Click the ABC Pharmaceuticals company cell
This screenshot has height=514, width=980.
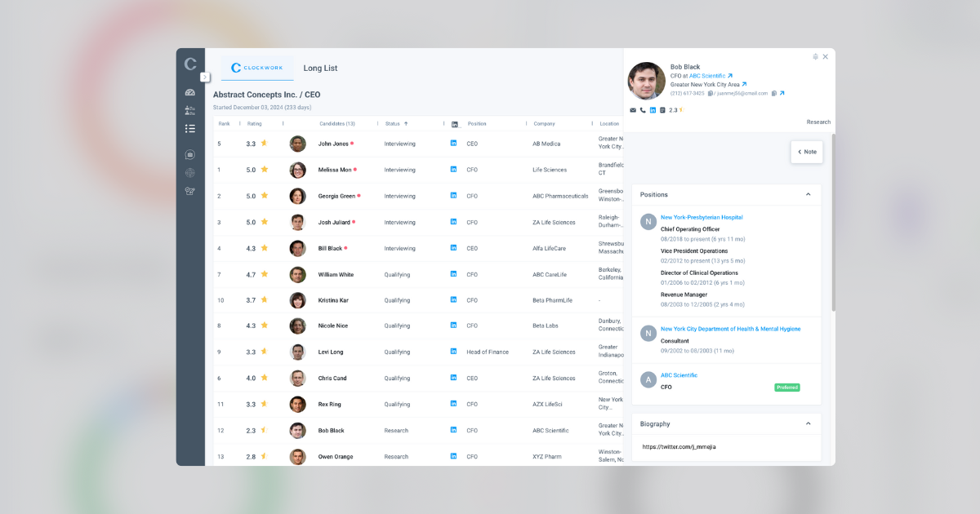[560, 196]
